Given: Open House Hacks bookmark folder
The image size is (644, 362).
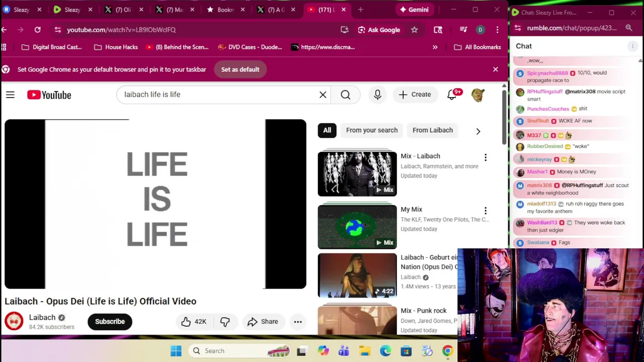Looking at the screenshot, I should tap(116, 47).
